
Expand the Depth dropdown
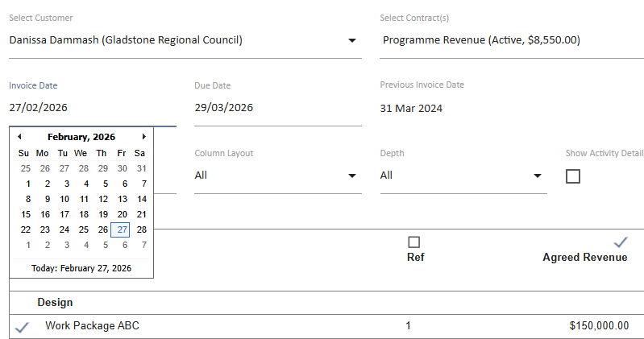(538, 176)
